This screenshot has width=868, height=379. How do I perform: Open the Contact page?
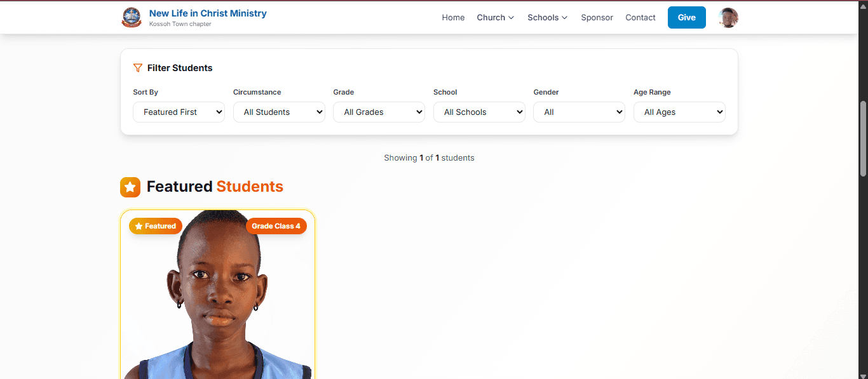click(641, 18)
